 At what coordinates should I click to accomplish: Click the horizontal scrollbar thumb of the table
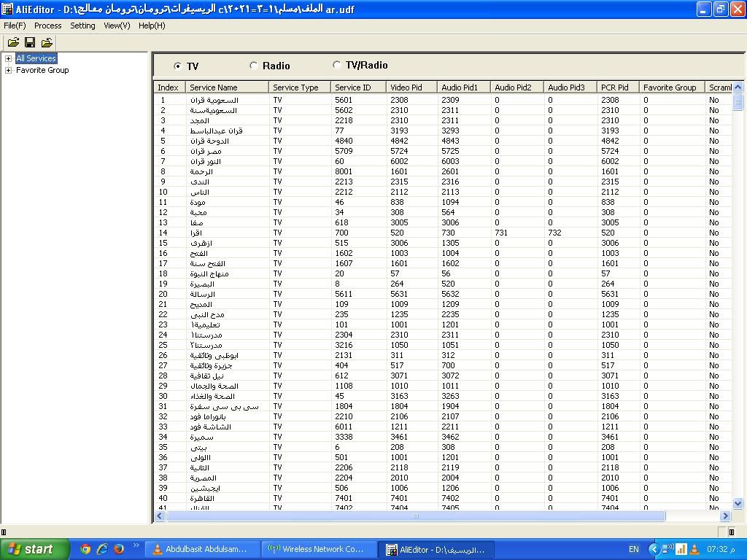click(416, 516)
